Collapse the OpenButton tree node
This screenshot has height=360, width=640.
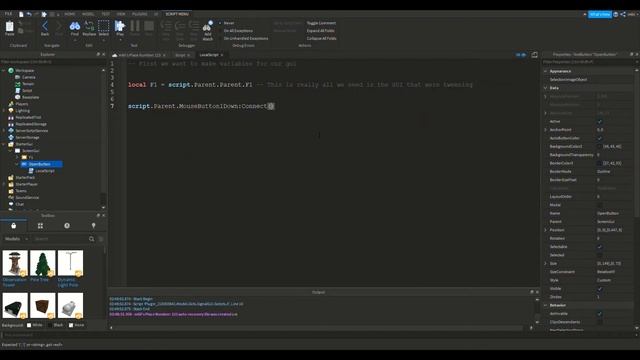(x=17, y=164)
